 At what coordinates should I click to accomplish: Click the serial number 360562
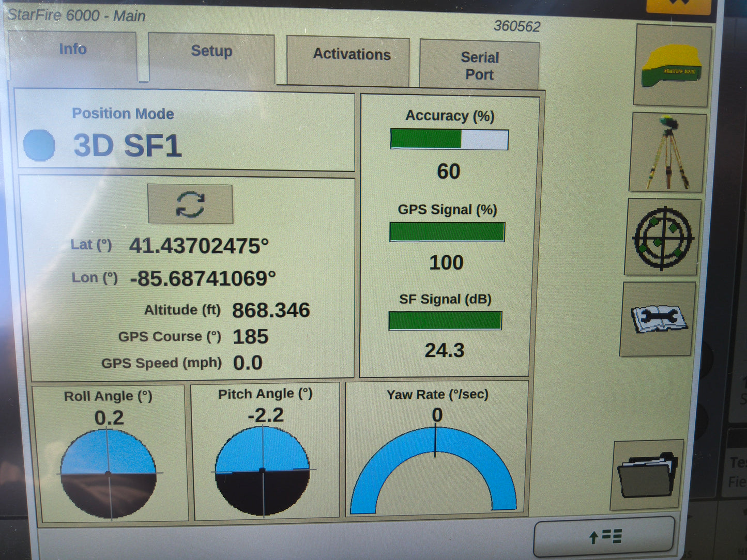[516, 25]
